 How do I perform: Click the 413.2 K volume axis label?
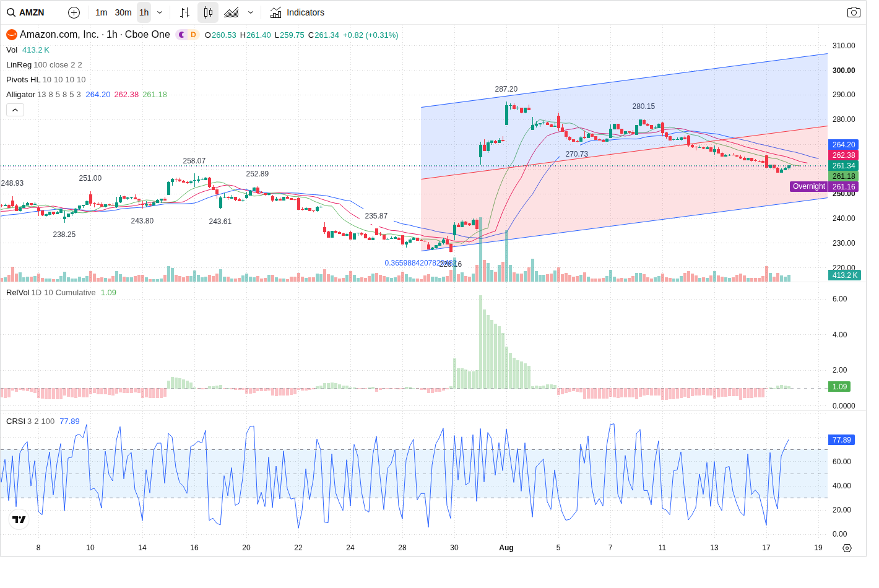[x=845, y=275]
